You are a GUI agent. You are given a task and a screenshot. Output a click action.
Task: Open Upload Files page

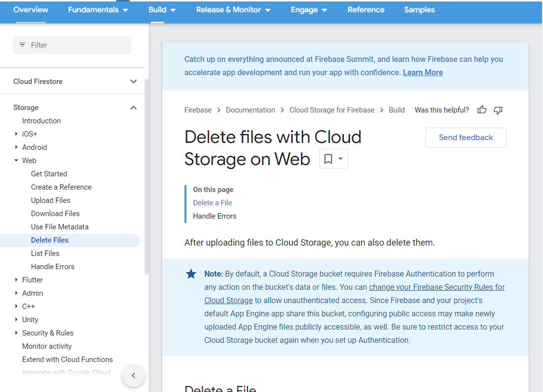(51, 200)
